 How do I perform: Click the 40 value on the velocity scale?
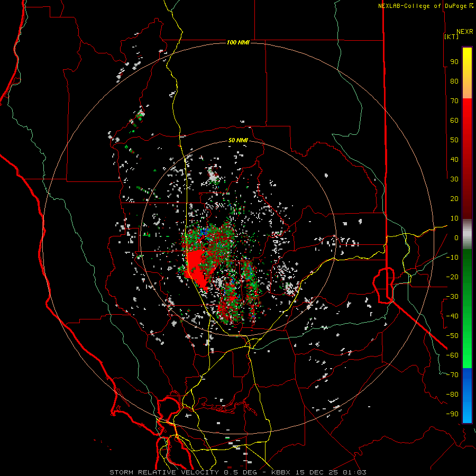click(x=454, y=159)
